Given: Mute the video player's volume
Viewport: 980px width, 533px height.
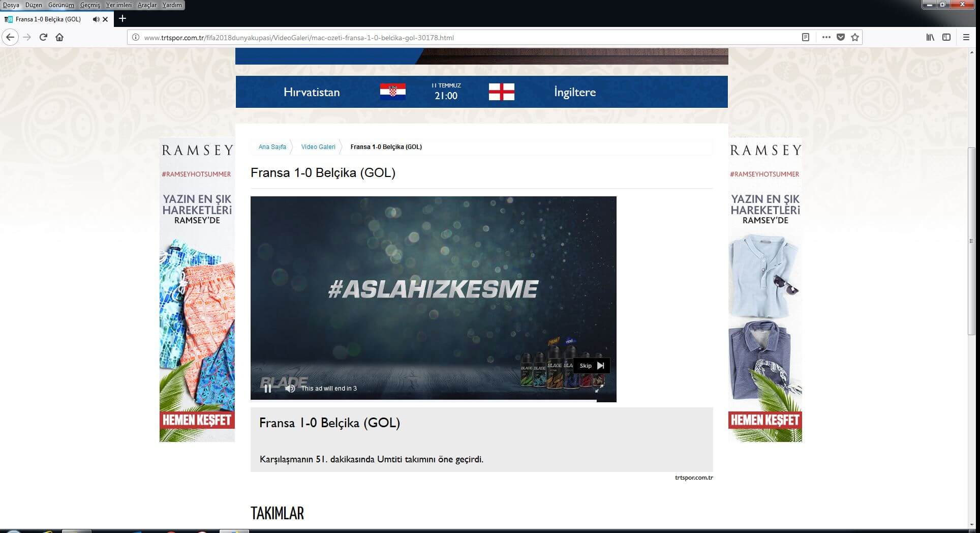Looking at the screenshot, I should [290, 389].
